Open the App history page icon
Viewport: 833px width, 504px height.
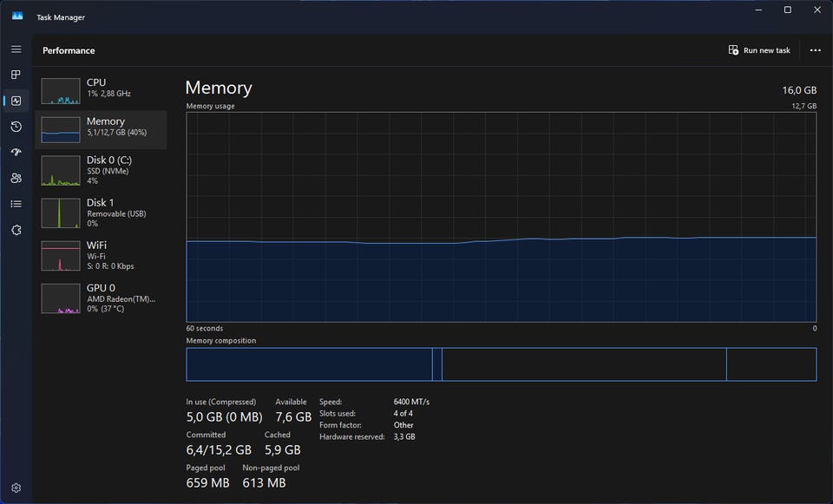click(x=16, y=127)
